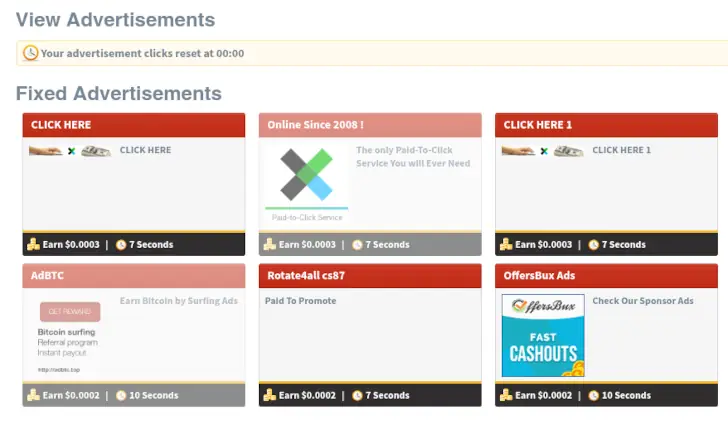The width and height of the screenshot is (728, 425).
Task: Click the gold coins icon in OffersBux Ads footer
Action: tap(506, 395)
